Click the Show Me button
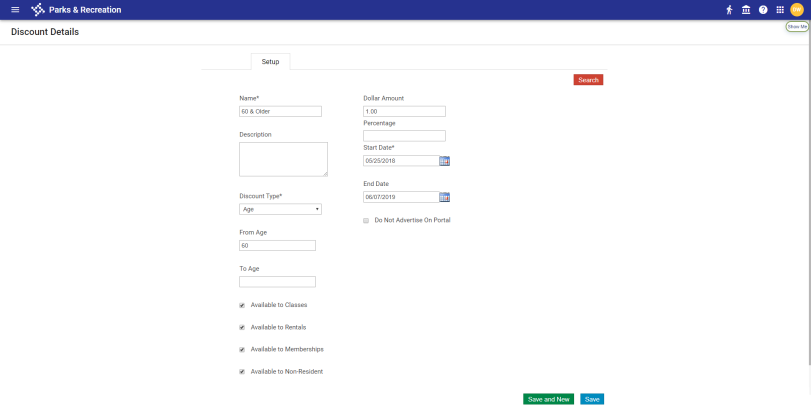This screenshot has width=811, height=407. tap(797, 27)
